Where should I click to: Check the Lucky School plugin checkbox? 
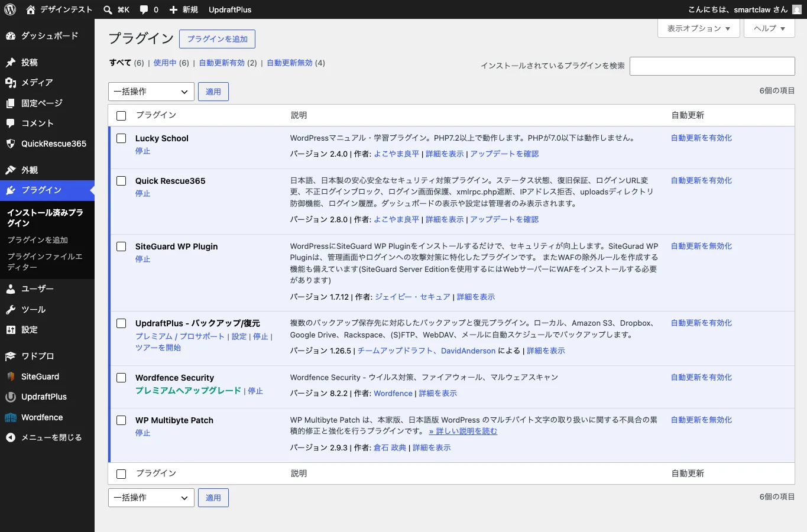pos(121,138)
